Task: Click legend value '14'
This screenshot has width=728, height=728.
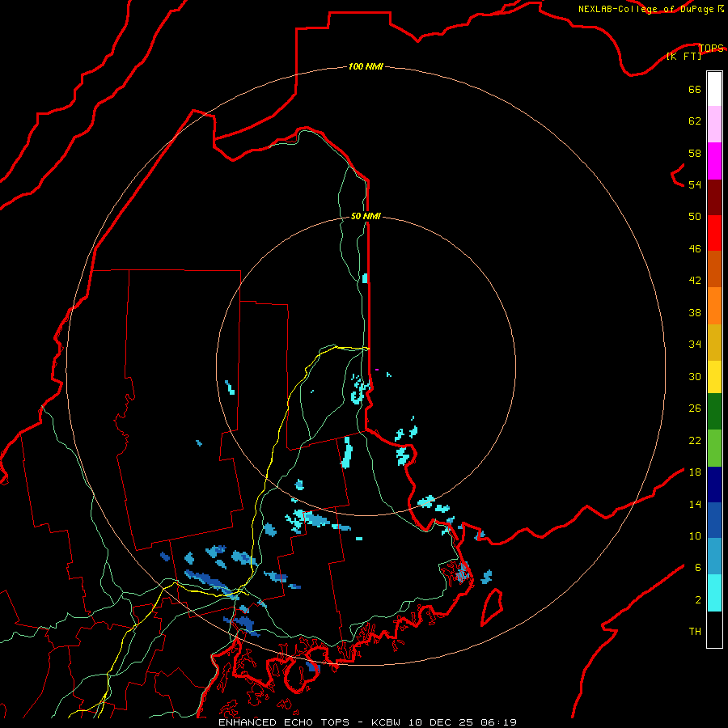Action: [695, 504]
